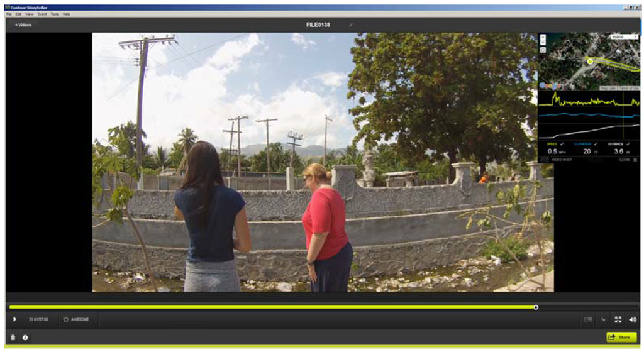The height and width of the screenshot is (352, 644).
Task: Click the 3.6 distance value
Action: click(619, 151)
